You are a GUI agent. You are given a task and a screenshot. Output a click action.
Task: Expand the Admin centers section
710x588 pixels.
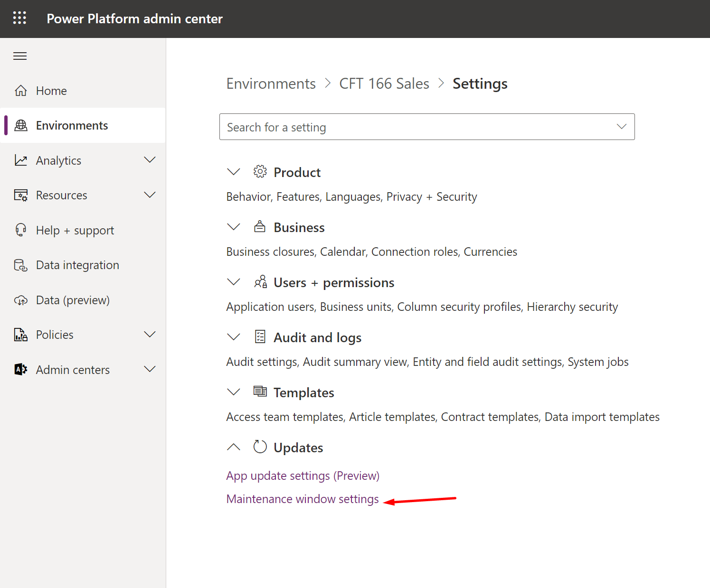click(x=150, y=369)
